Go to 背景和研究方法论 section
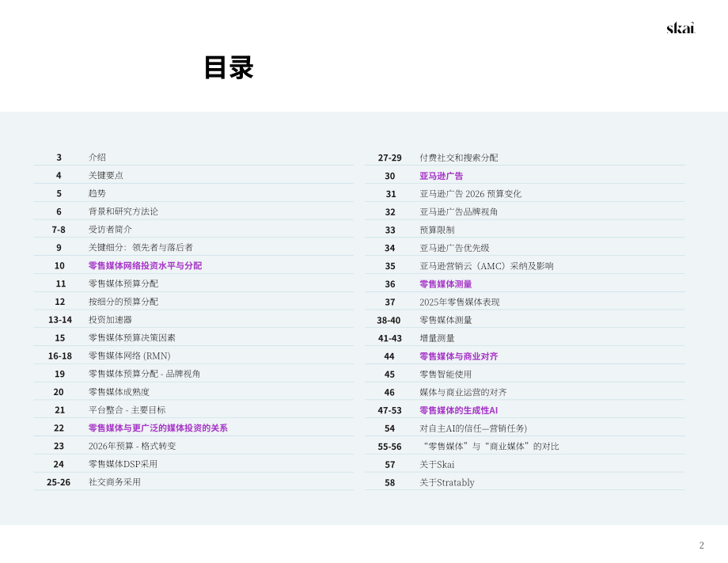 [123, 211]
